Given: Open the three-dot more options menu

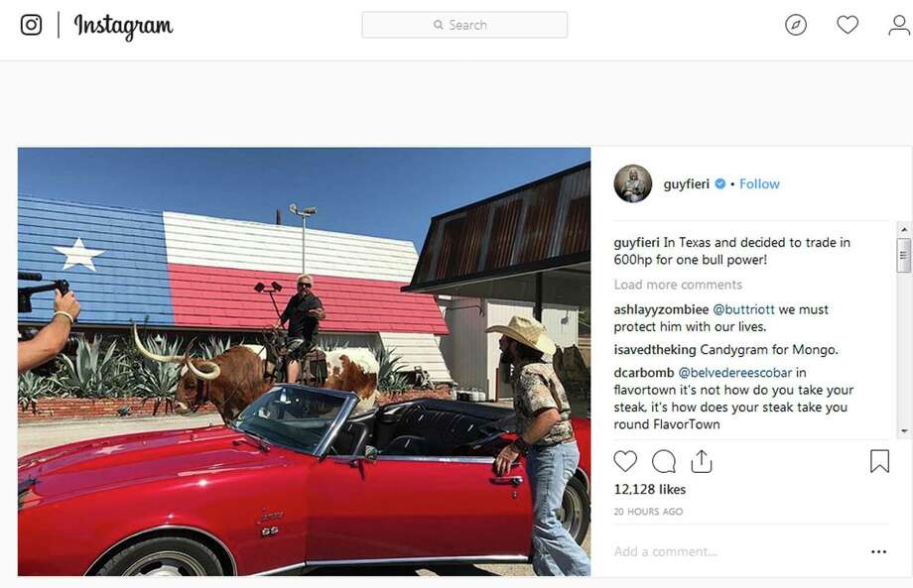Looking at the screenshot, I should pos(878,551).
